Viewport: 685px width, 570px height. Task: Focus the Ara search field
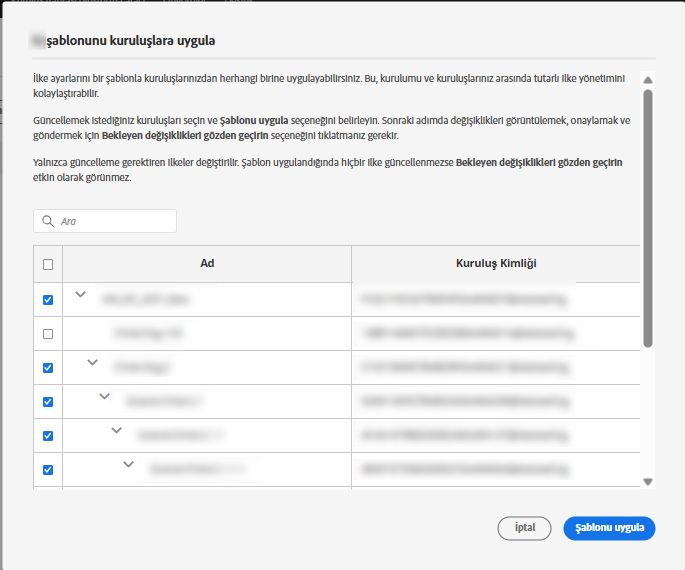tap(105, 221)
